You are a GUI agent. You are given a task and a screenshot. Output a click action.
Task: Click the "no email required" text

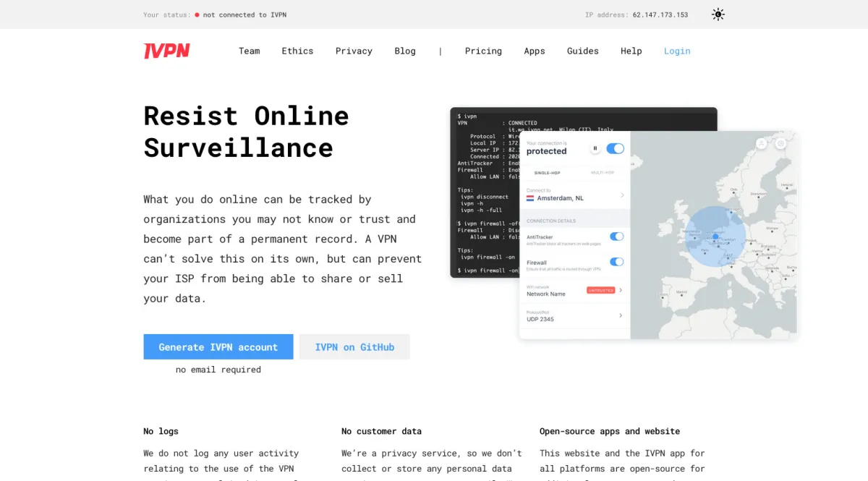click(x=218, y=370)
